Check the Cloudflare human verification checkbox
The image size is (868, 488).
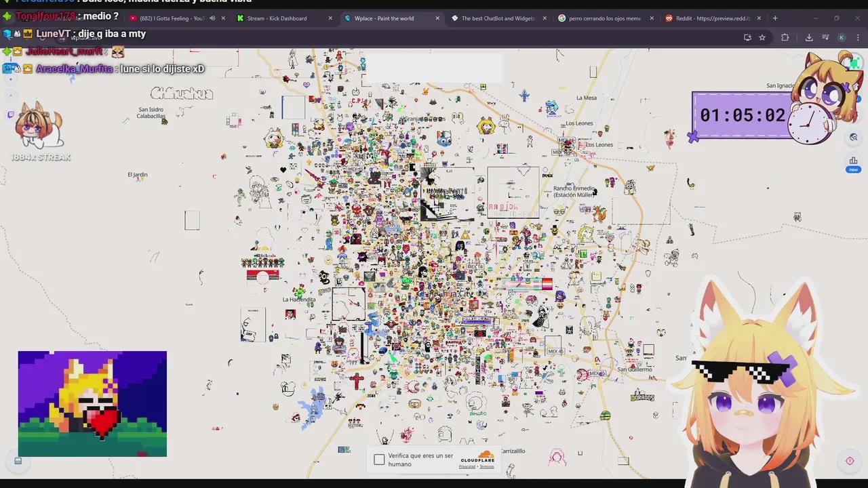(379, 460)
